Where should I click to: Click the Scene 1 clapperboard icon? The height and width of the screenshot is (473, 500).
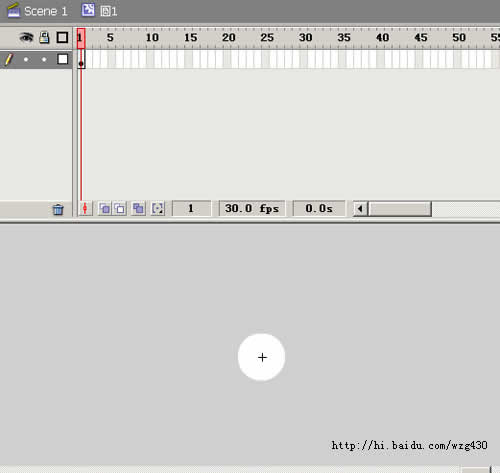14,11
